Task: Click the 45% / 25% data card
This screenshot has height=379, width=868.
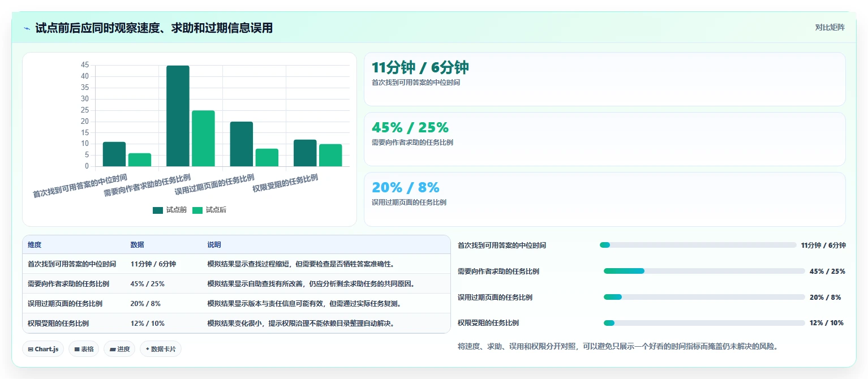Action: coord(604,139)
